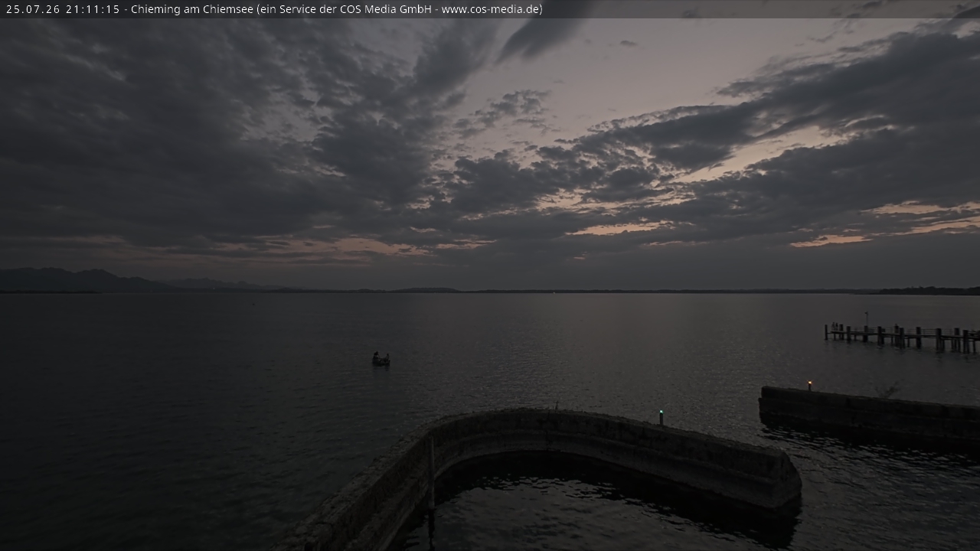Click the small boat on the lake
Image resolution: width=980 pixels, height=551 pixels.
(x=381, y=359)
